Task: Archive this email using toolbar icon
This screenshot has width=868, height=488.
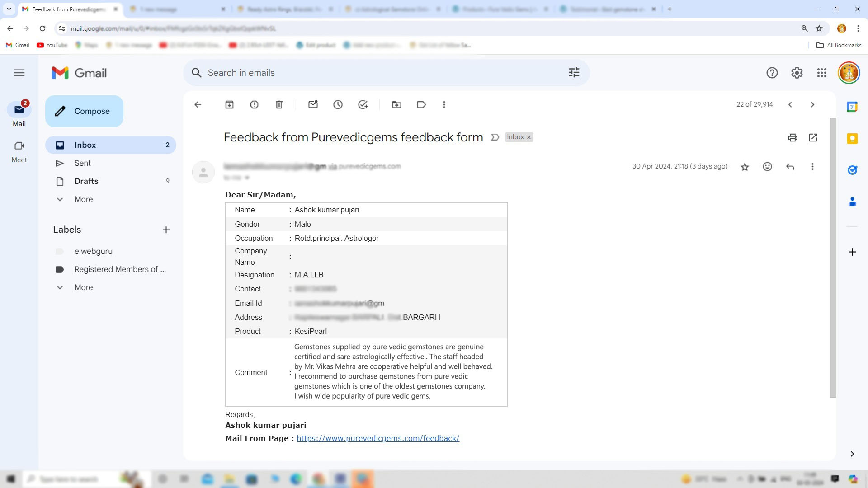Action: [x=229, y=105]
